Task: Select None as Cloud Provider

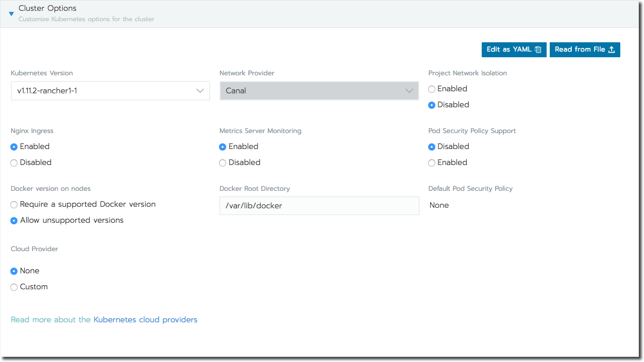Action: 14,271
